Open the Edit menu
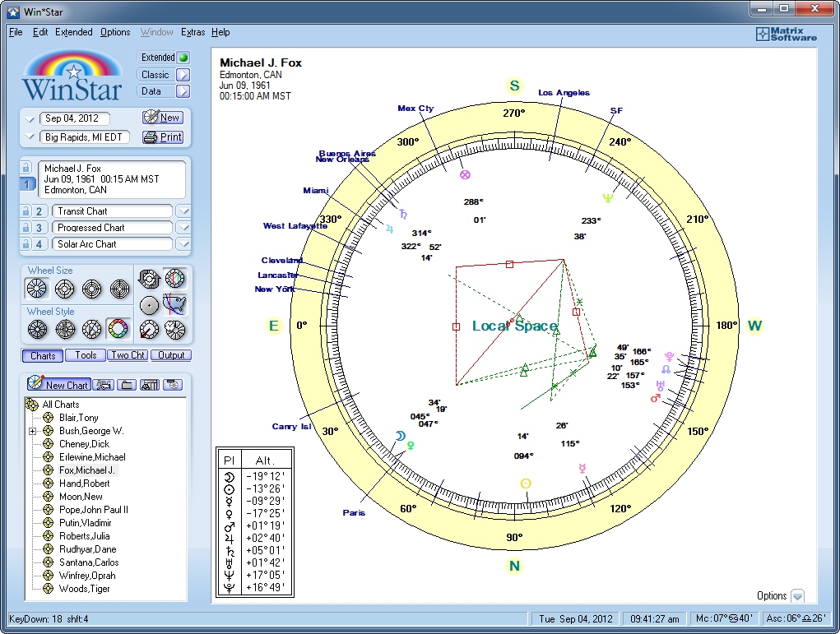The width and height of the screenshot is (840, 634). click(x=40, y=32)
